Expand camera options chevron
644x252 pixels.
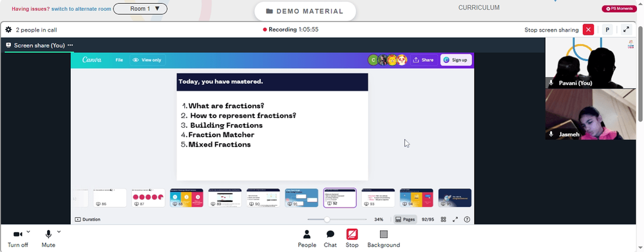pos(28,232)
